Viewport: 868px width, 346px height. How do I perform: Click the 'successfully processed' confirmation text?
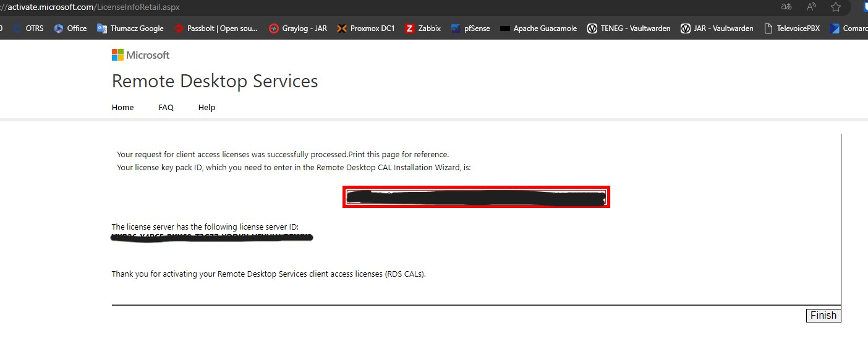[283, 154]
